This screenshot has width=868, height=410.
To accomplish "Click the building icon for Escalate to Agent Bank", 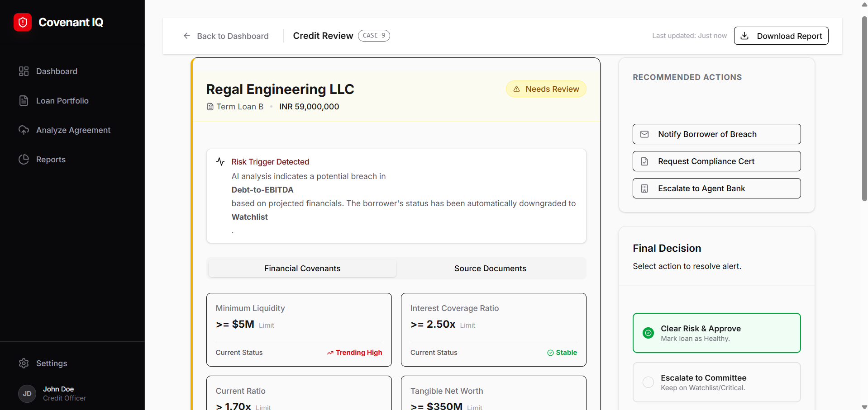I will pyautogui.click(x=644, y=189).
